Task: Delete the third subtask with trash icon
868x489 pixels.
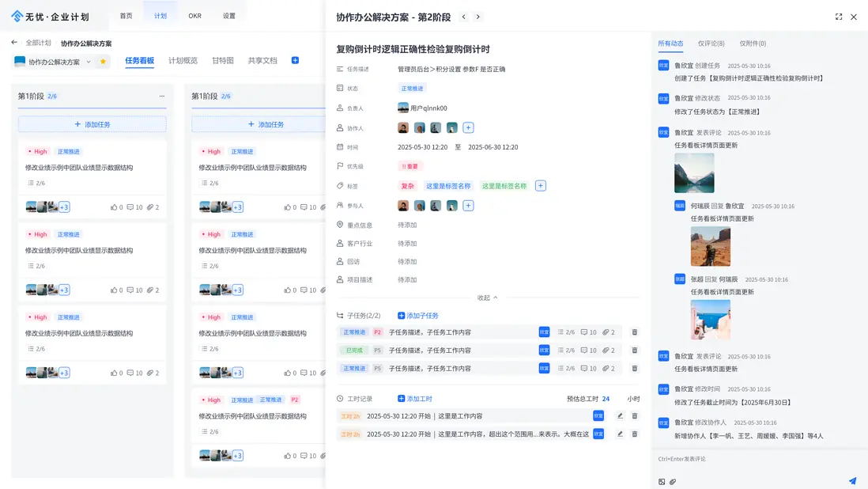Action: point(634,368)
